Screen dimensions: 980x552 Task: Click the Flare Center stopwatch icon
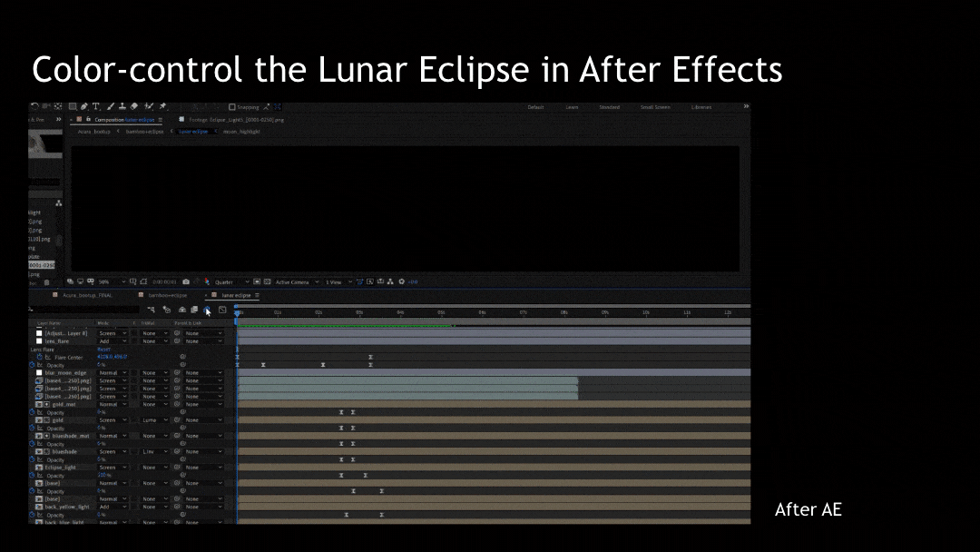pyautogui.click(x=39, y=357)
